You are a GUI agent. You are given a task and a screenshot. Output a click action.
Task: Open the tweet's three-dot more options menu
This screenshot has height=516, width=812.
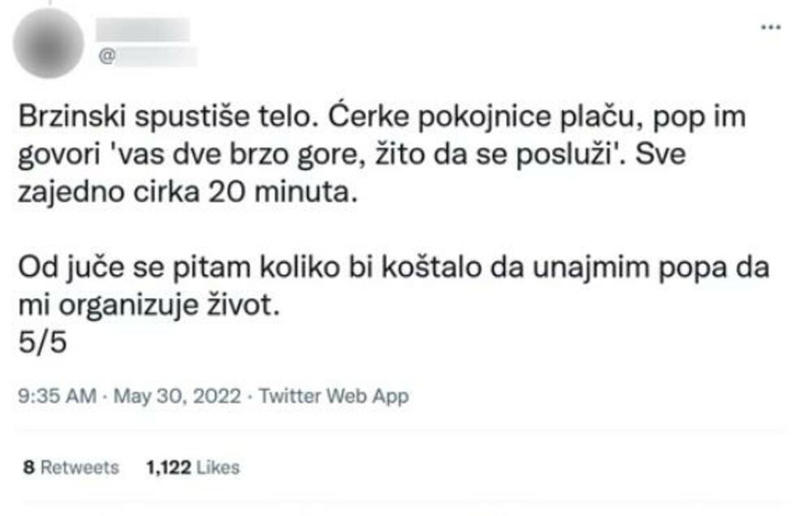(769, 27)
